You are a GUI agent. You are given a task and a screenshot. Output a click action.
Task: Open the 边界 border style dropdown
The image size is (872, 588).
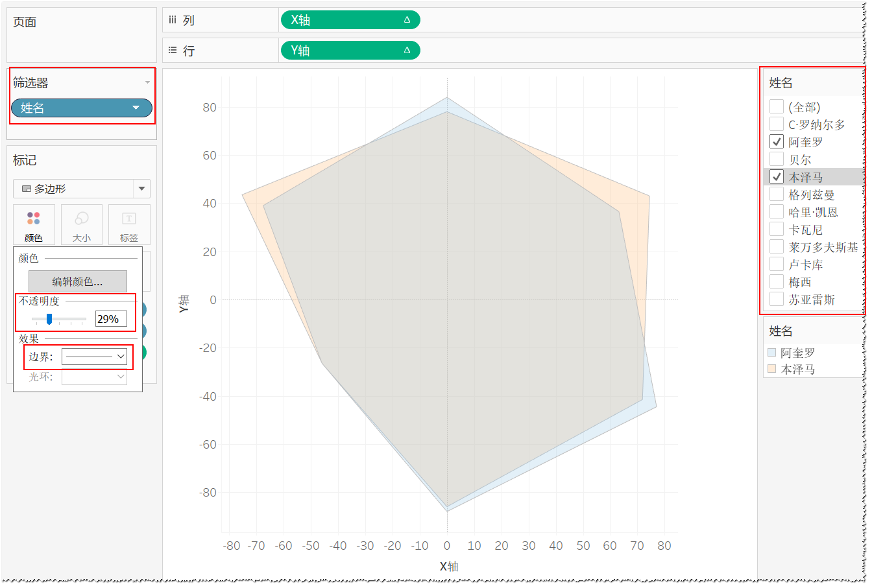tap(95, 357)
